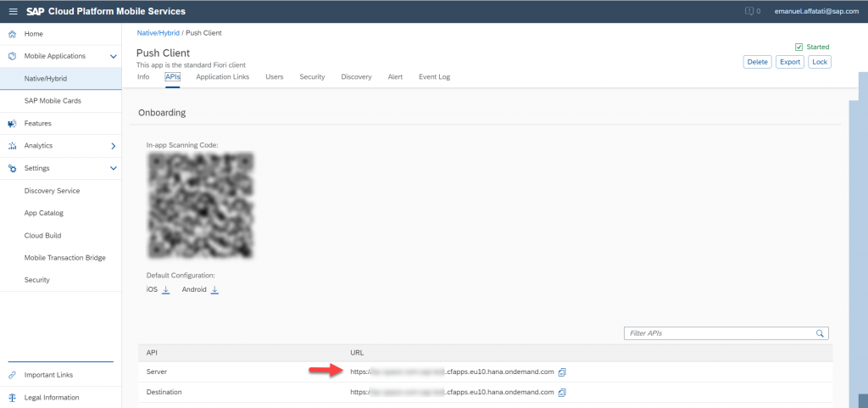Download iOS default configuration

165,289
